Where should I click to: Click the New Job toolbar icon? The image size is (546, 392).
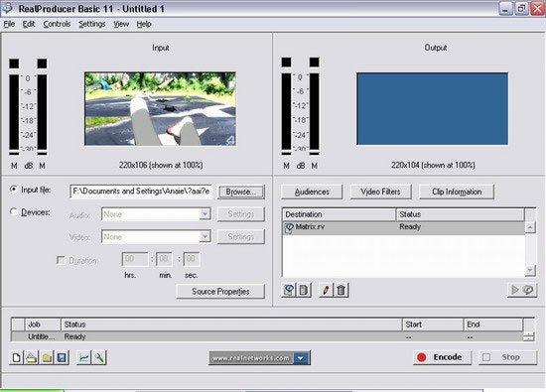16,357
